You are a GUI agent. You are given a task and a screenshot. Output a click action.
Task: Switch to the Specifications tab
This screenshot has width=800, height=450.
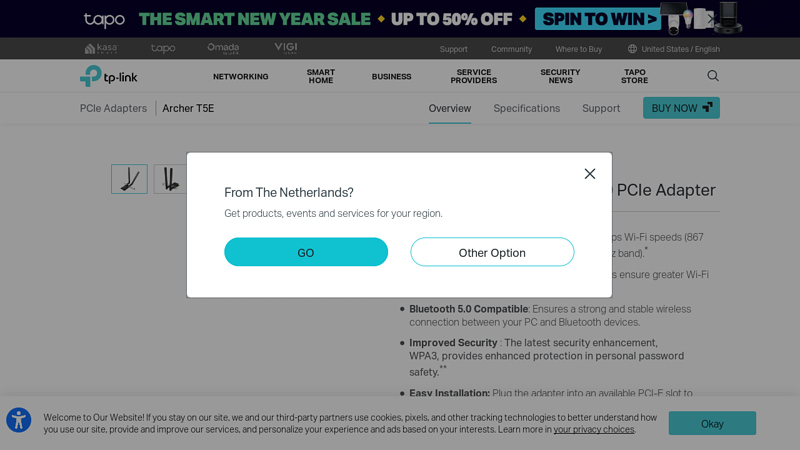526,108
